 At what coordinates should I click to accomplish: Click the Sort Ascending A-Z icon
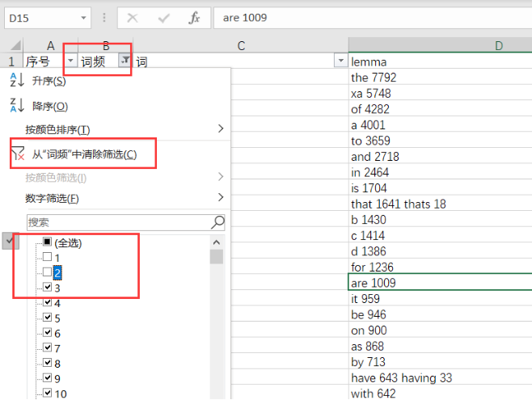[x=17, y=80]
